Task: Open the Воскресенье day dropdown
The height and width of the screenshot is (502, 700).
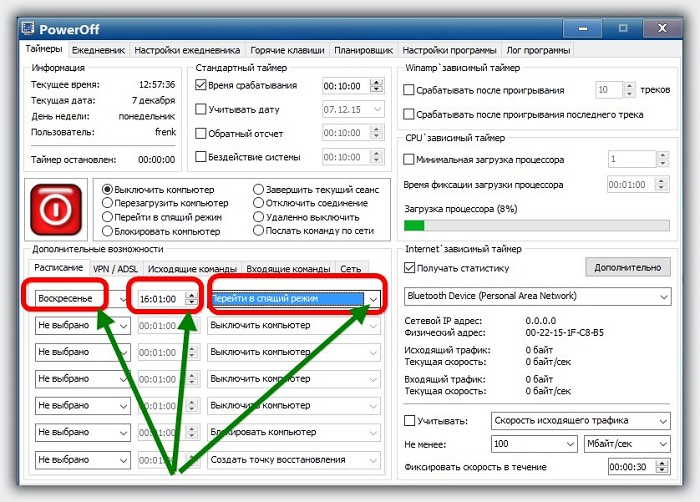Action: [82, 298]
